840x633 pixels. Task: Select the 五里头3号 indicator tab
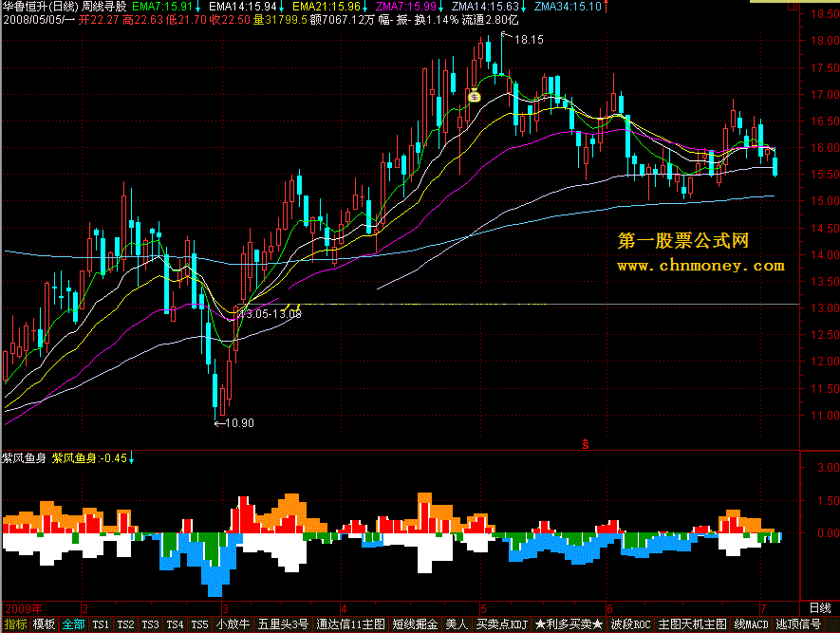[x=284, y=624]
